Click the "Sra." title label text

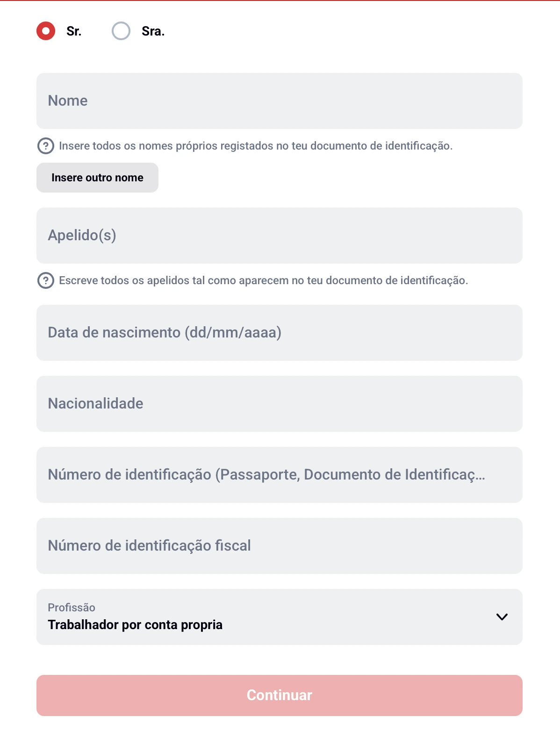tap(153, 31)
